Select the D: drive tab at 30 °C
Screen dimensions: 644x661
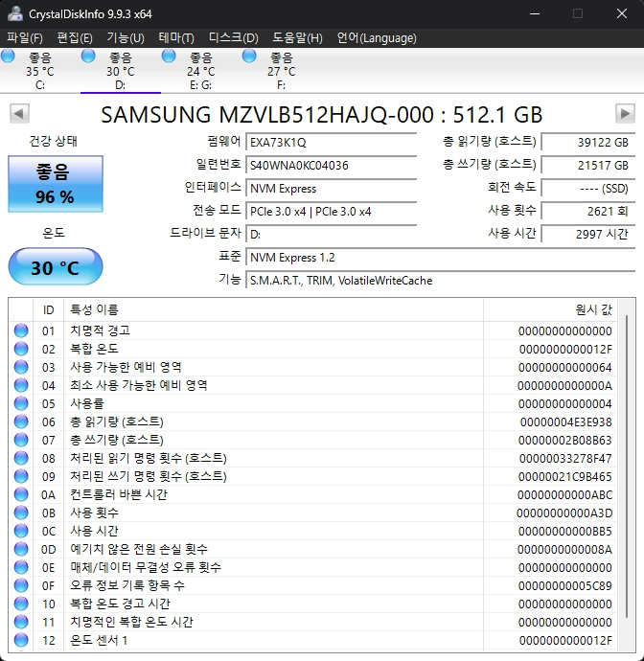[121, 71]
